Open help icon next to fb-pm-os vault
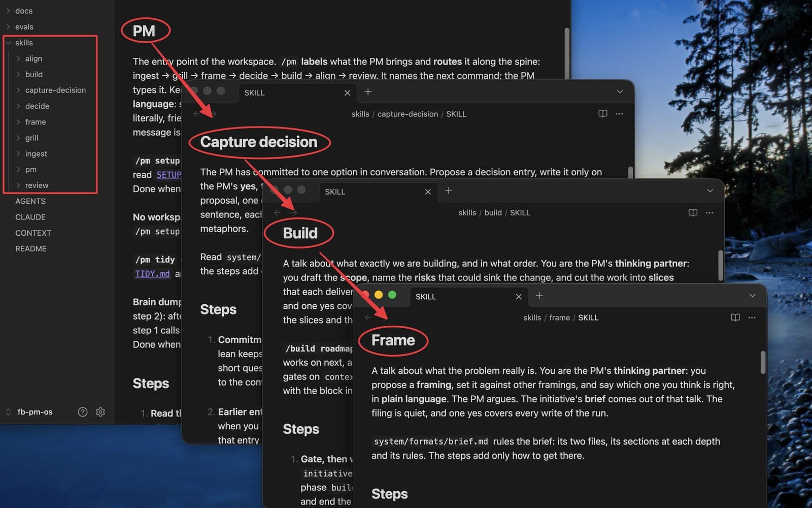The width and height of the screenshot is (812, 508). (83, 412)
